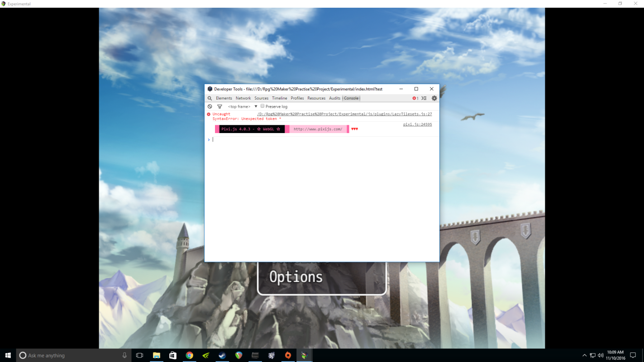Image resolution: width=644 pixels, height=362 pixels.
Task: Open the Timeline tab
Action: [x=279, y=98]
